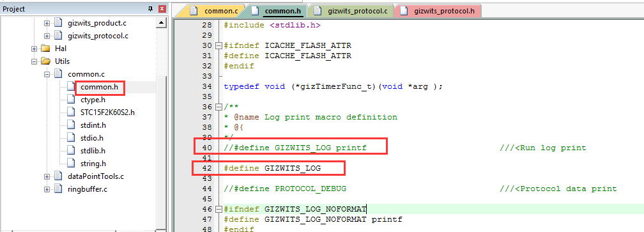Click '* @name Log print macro definition' line
Viewport: 644px width, 232px height.
(310, 117)
